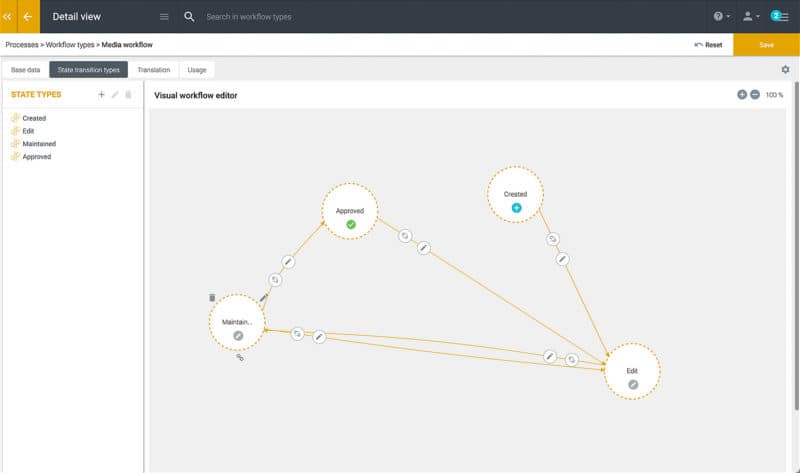Navigate to Processes breadcrumb
This screenshot has width=800, height=473.
(x=22, y=45)
